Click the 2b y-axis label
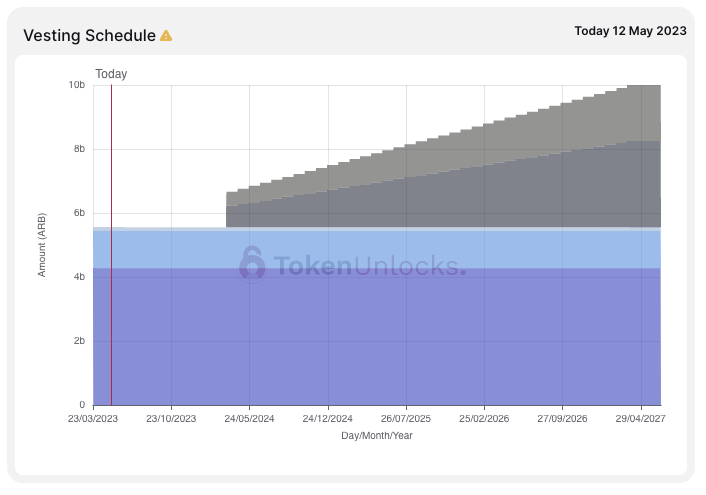Image resolution: width=706 pixels, height=495 pixels. pyautogui.click(x=79, y=341)
